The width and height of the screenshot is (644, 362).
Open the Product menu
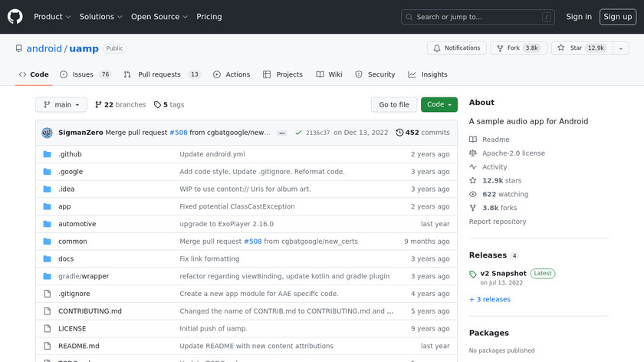pyautogui.click(x=52, y=17)
